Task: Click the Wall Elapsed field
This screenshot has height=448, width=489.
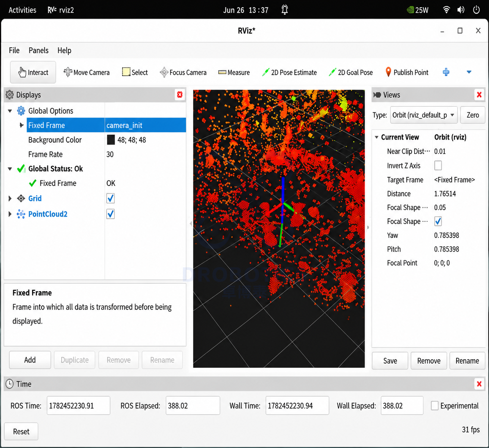Action: tap(402, 405)
